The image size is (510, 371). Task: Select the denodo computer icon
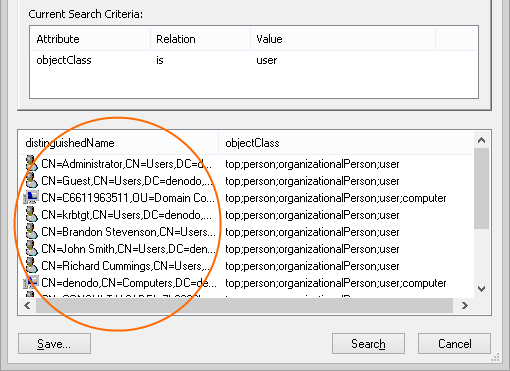[x=31, y=283]
